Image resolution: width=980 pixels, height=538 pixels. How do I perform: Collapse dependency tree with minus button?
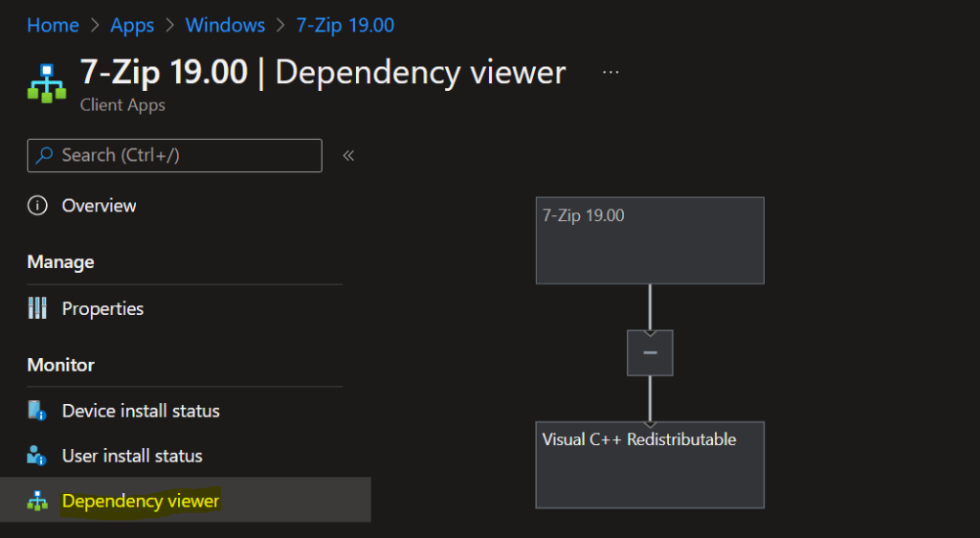click(x=650, y=353)
